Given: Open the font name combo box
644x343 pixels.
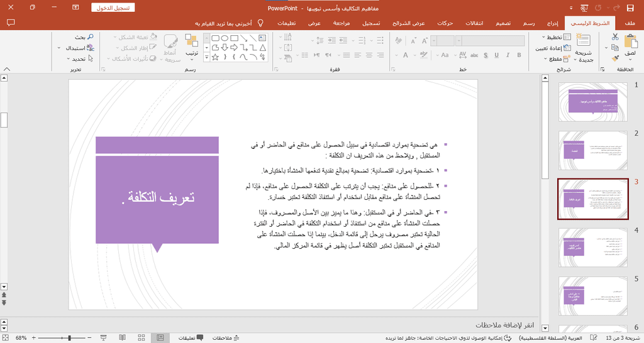Looking at the screenshot, I should 490,41.
